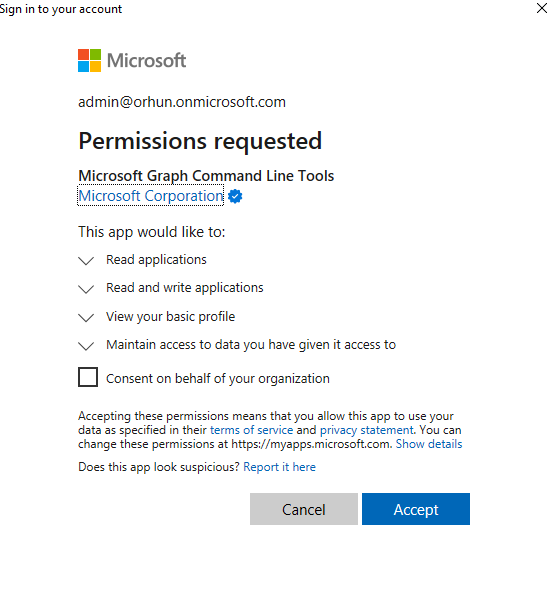Click Report it here link
Image resolution: width=549 pixels, height=610 pixels.
pyautogui.click(x=279, y=467)
